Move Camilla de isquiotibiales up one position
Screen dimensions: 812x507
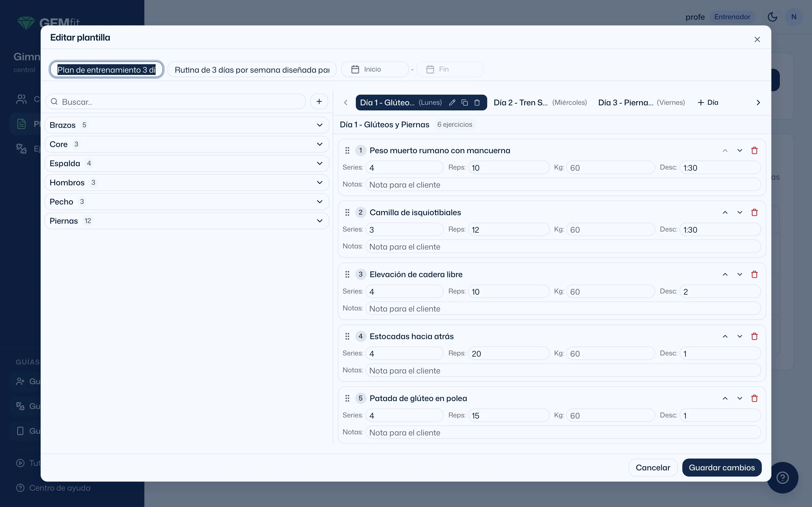(x=725, y=213)
